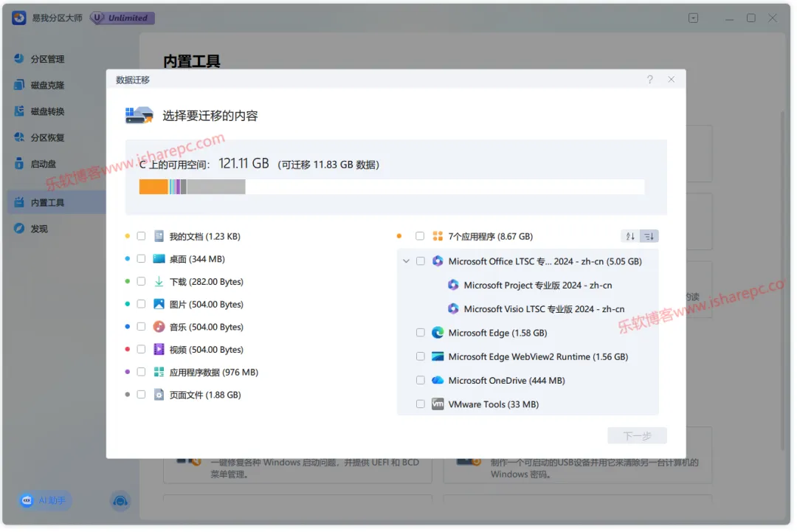Screen dimensions: 797x532
Task: Open the headset support icon
Action: (120, 502)
